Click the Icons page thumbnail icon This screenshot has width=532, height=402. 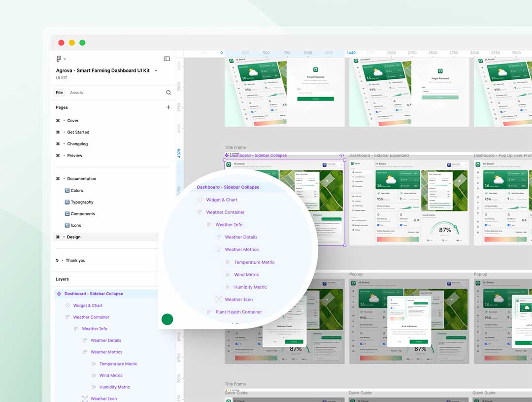[x=67, y=226]
